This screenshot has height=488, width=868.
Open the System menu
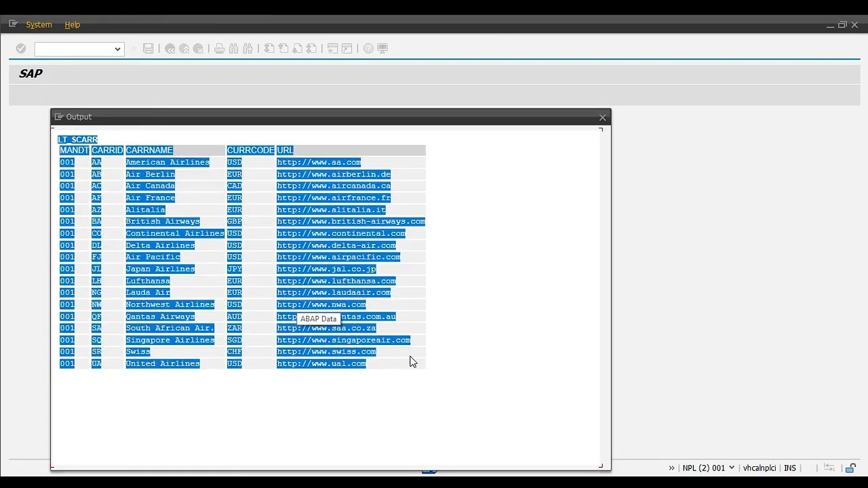pos(39,24)
